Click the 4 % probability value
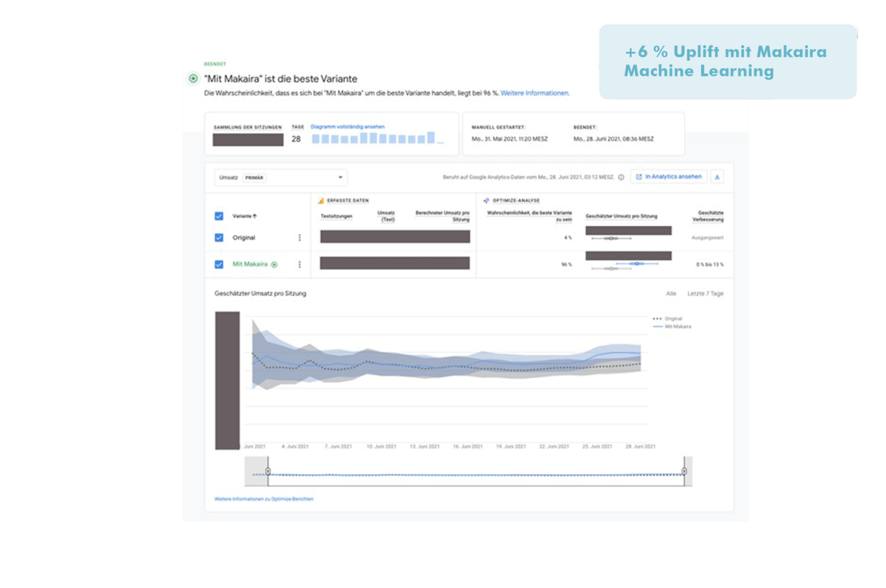Viewport: 886px width, 588px height. click(x=568, y=238)
